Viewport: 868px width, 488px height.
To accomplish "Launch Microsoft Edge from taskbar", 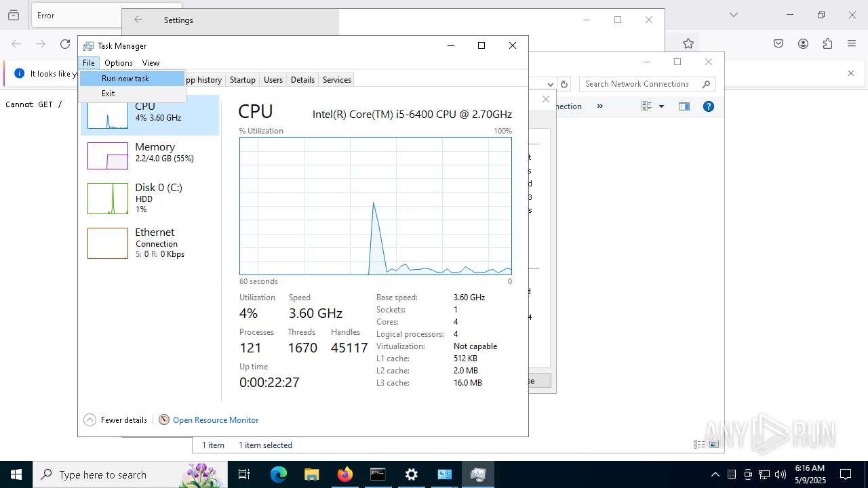I will 279,474.
